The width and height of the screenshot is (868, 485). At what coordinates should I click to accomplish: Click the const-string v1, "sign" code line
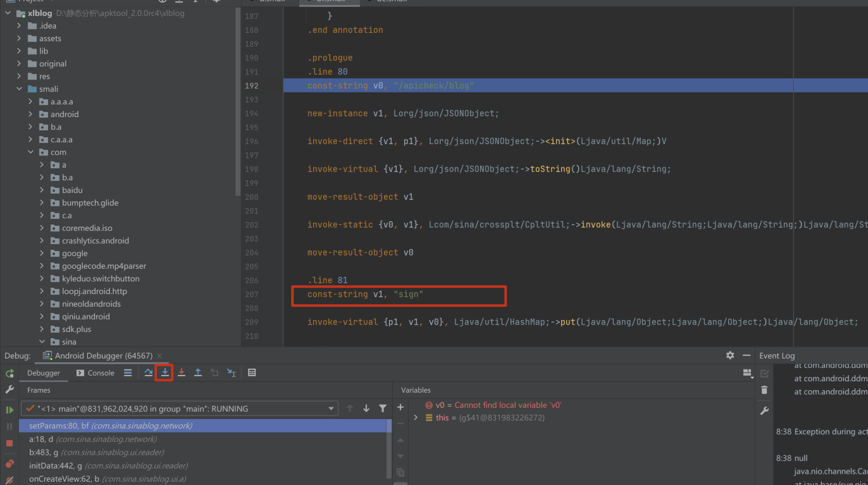point(365,294)
